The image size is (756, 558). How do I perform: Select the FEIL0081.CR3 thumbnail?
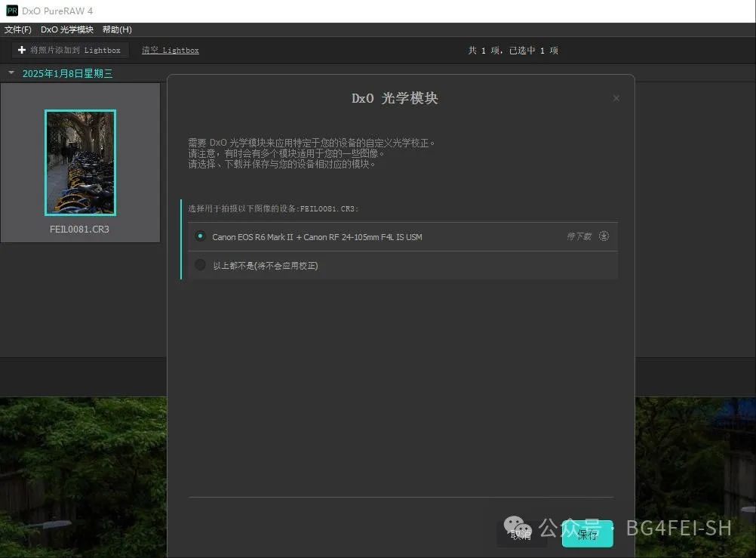tap(81, 162)
